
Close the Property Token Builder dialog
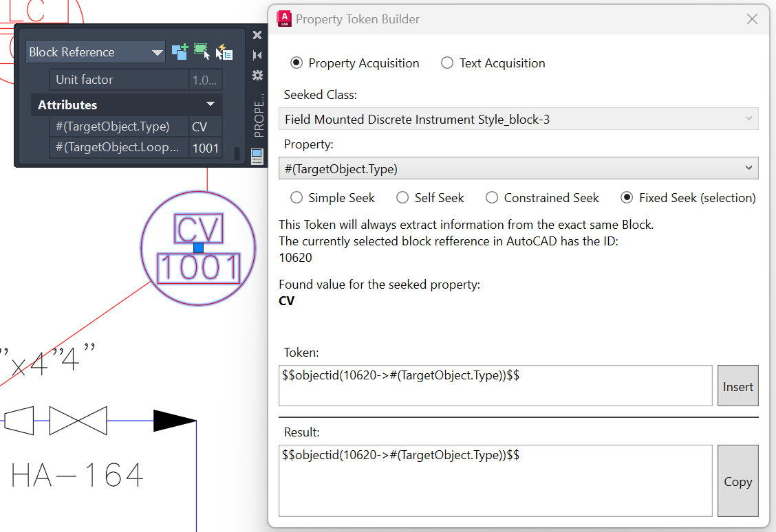[x=752, y=19]
